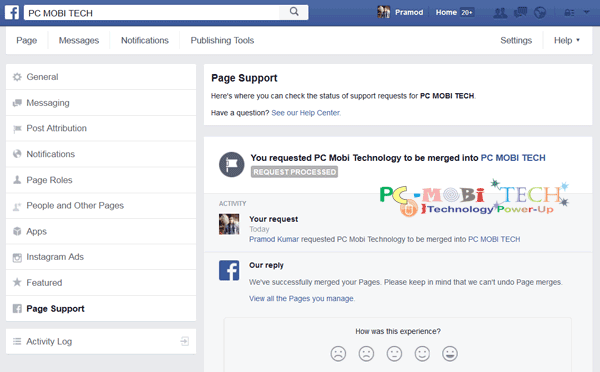The width and height of the screenshot is (600, 372).
Task: Select Featured in settings sidebar
Action: [x=101, y=282]
